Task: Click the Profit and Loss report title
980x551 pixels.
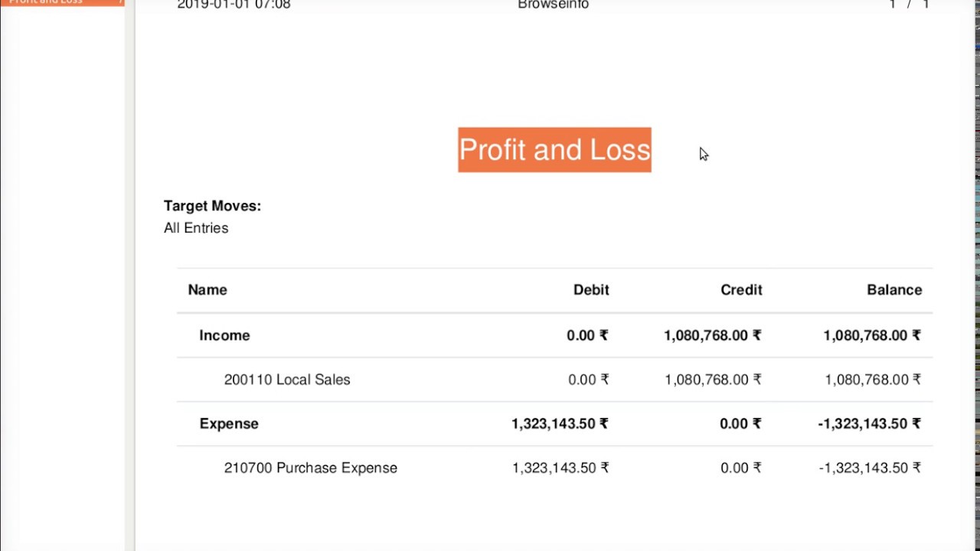Action: (x=554, y=150)
